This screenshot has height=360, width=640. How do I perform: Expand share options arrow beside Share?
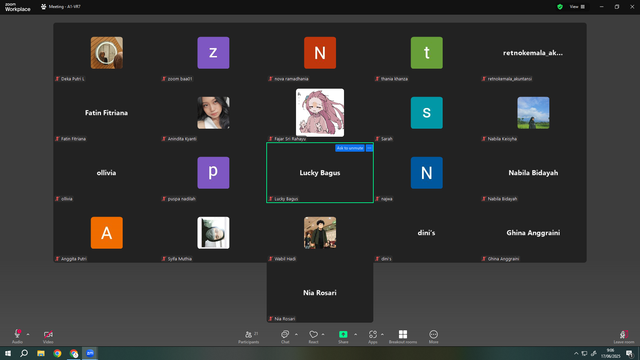coord(356,334)
